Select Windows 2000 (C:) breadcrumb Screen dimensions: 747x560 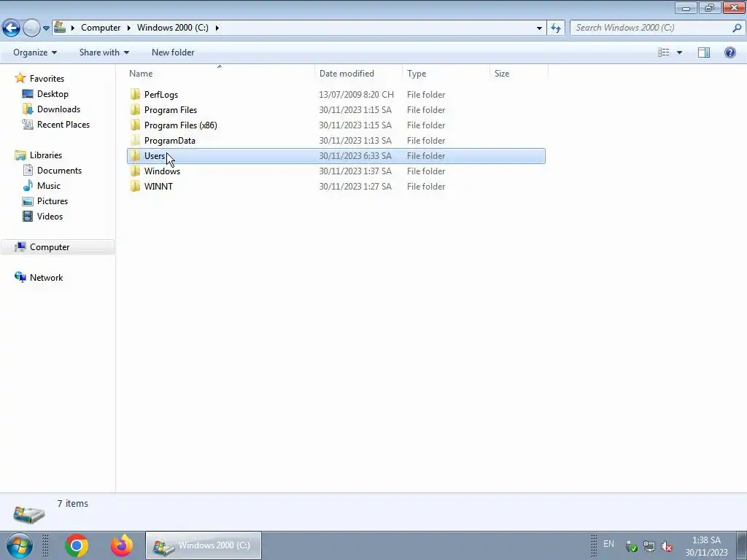pyautogui.click(x=172, y=28)
